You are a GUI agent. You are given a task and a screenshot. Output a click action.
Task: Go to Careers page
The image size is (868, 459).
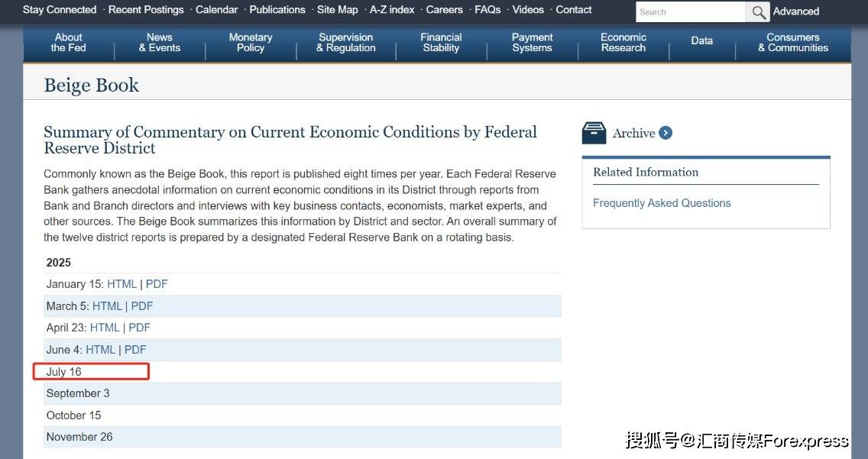pyautogui.click(x=444, y=9)
